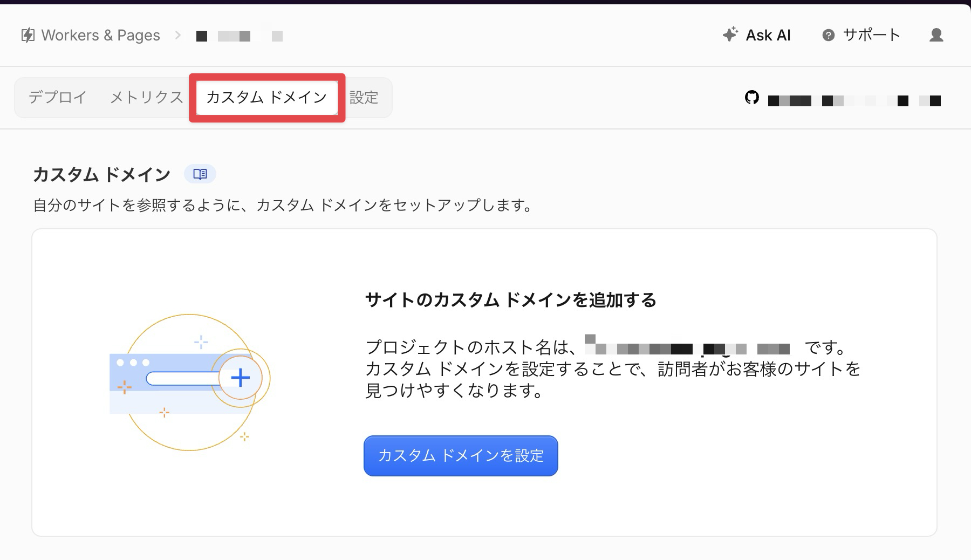Click the blurred project name in breadcrumb

click(239, 36)
